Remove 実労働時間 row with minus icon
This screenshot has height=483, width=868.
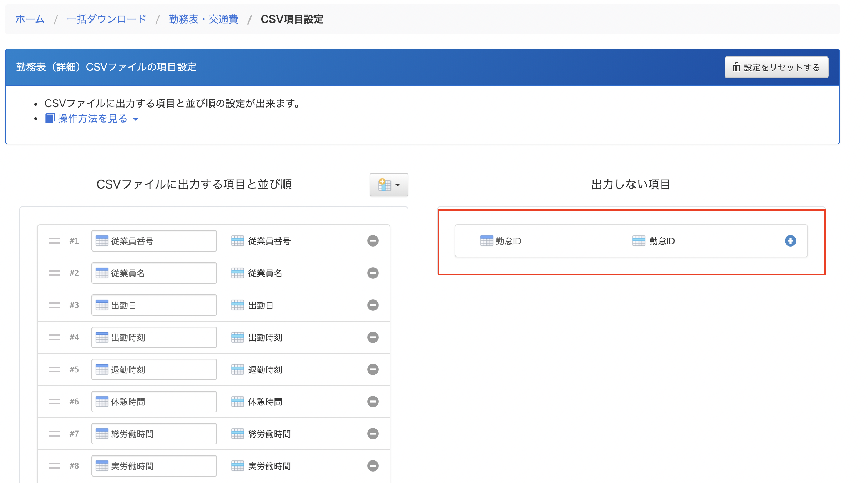(x=373, y=466)
